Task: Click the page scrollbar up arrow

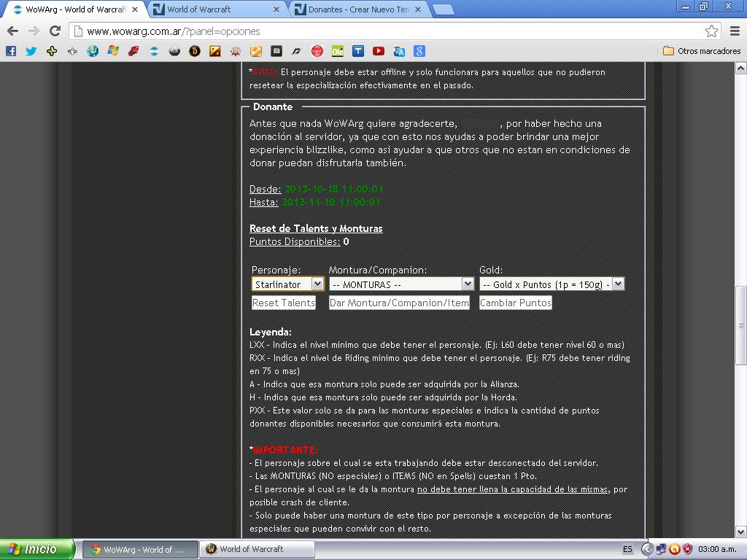Action: 741,69
